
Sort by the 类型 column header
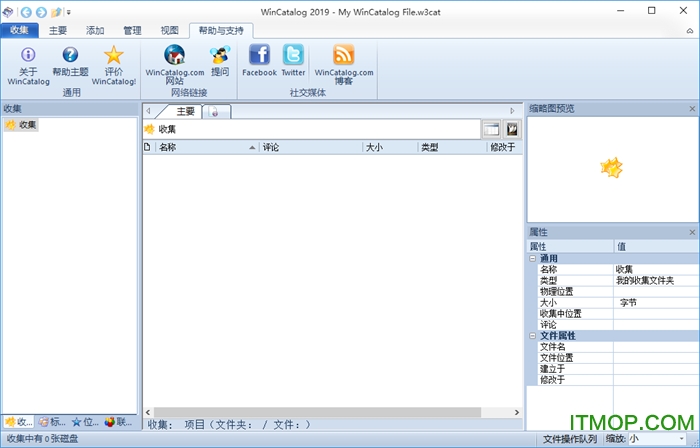pyautogui.click(x=452, y=147)
